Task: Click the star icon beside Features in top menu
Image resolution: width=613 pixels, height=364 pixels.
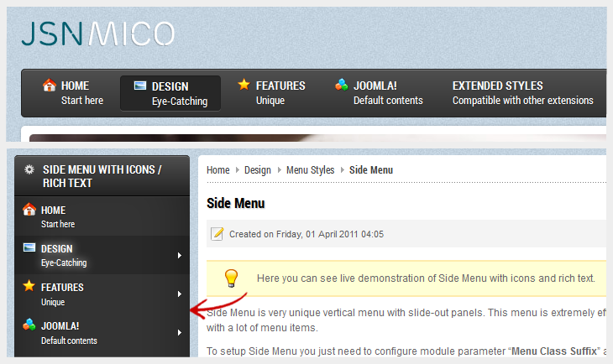Action: 244,85
